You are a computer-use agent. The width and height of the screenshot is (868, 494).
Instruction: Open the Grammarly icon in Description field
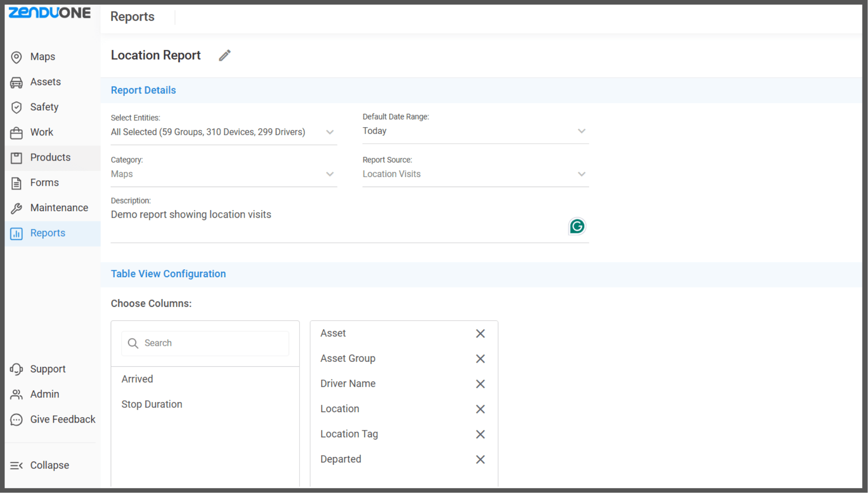(577, 226)
